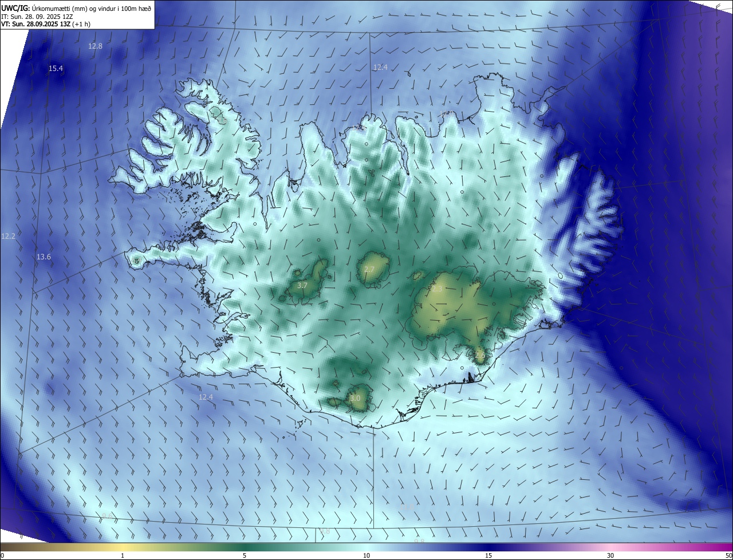Viewport: 733px width, 560px height.
Task: Click the 15.4 value label over the ocean
Action: (56, 69)
